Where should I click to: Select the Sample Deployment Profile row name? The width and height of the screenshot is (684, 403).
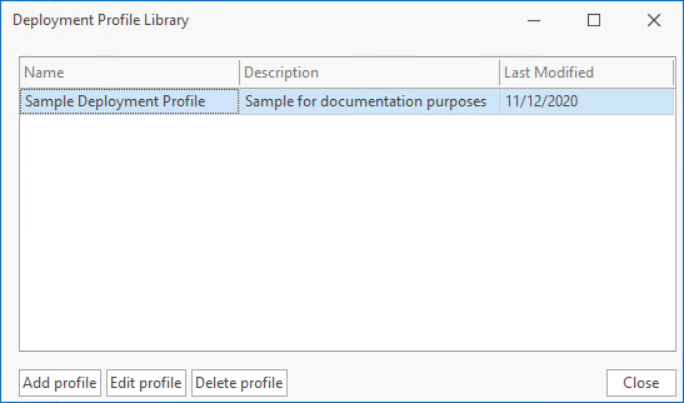tap(115, 101)
